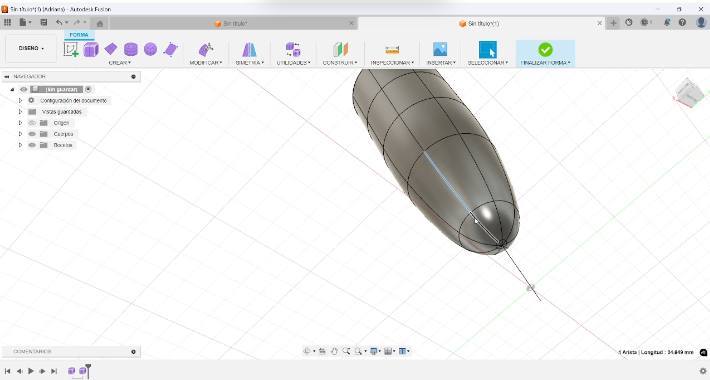Toggle visibility of the Cuerpos folder

pyautogui.click(x=32, y=134)
